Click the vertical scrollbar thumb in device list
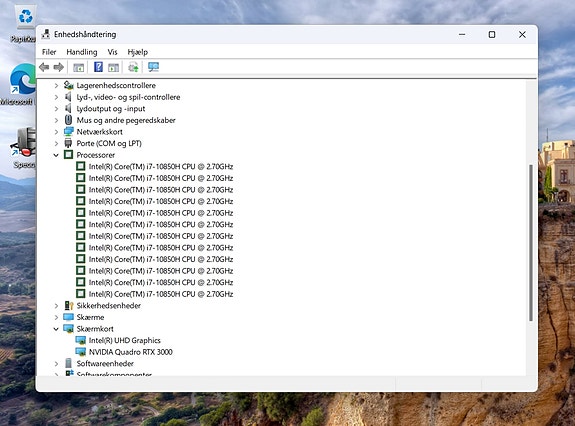Image resolution: width=575 pixels, height=426 pixels. tap(531, 243)
